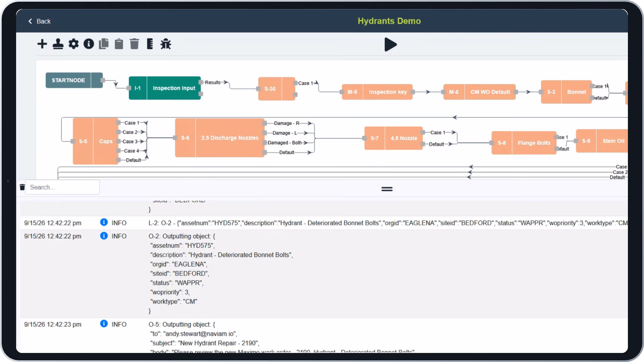This screenshot has height=362, width=644.
Task: Click info icon on O-2 log row
Action: pyautogui.click(x=104, y=236)
